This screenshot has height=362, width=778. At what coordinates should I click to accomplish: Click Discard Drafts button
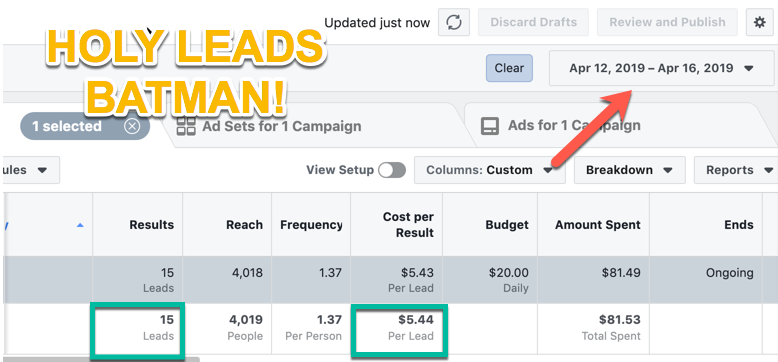tap(533, 22)
